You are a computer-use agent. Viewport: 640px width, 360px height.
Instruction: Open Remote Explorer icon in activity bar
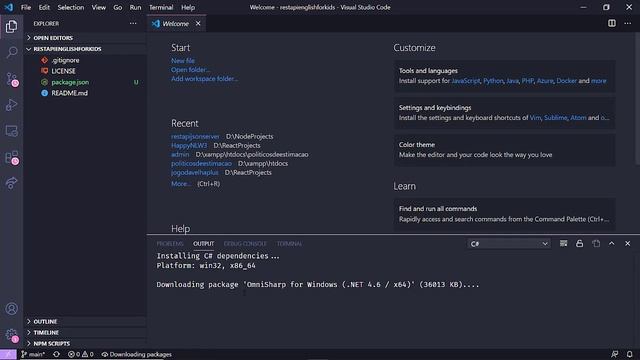tap(11, 131)
